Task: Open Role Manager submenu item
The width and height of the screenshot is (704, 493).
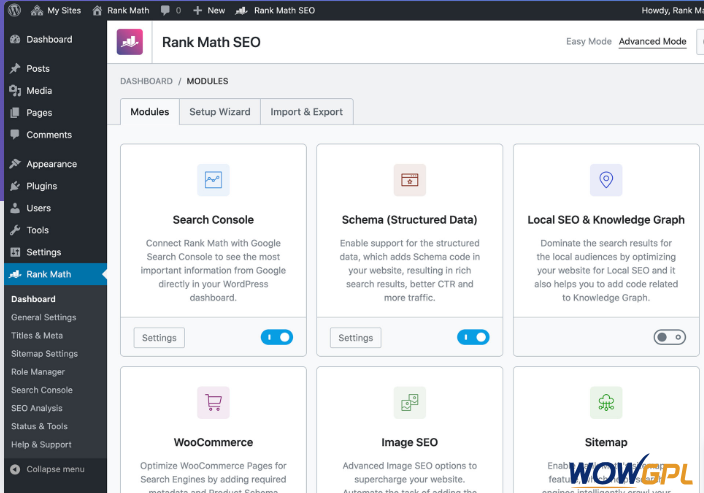Action: (38, 372)
